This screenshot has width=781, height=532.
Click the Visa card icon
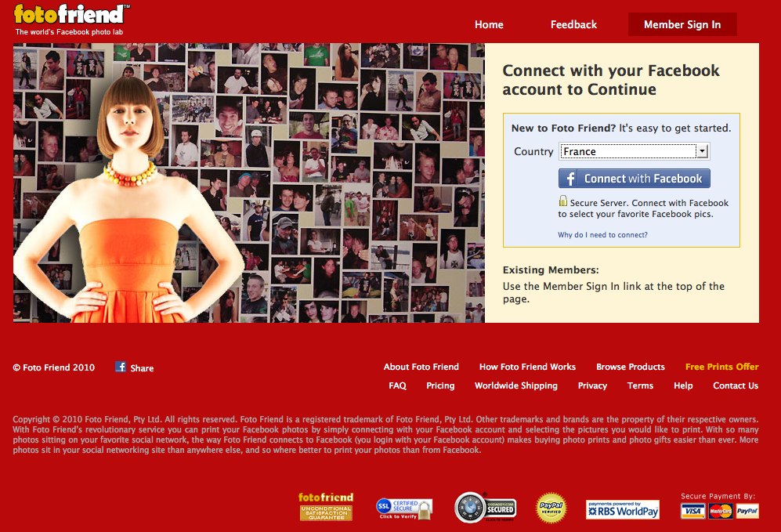tap(692, 511)
